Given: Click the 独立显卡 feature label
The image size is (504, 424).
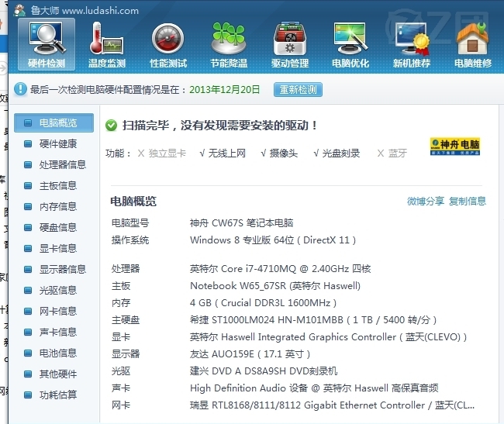Looking at the screenshot, I should point(167,153).
